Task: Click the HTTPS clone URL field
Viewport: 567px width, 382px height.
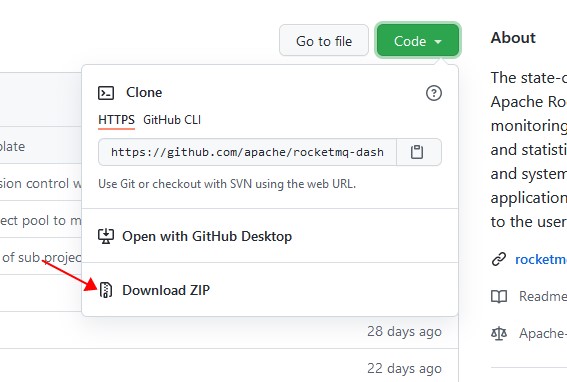Action: click(247, 152)
